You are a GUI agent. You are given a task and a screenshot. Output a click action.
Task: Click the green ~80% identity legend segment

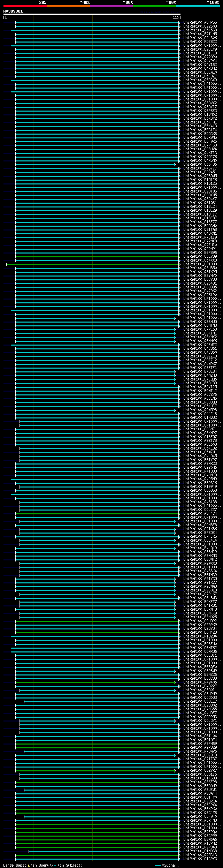point(155,6)
